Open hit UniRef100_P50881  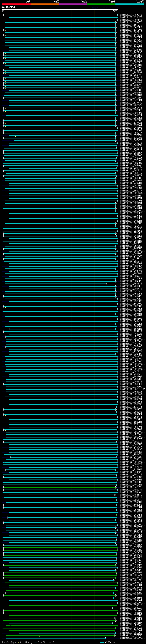[131, 20]
